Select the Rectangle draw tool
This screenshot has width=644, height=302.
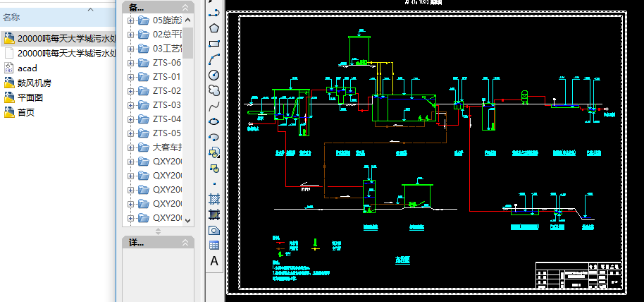[x=214, y=44]
